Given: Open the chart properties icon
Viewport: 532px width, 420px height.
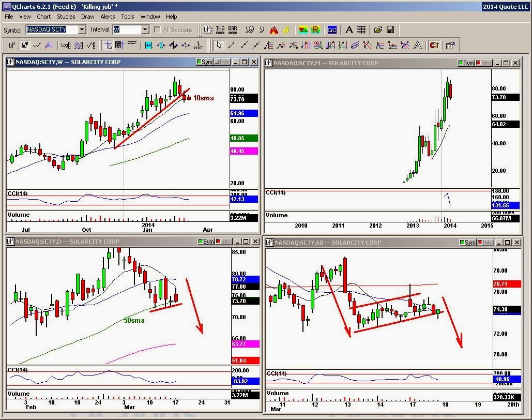Looking at the screenshot, I should point(450,45).
